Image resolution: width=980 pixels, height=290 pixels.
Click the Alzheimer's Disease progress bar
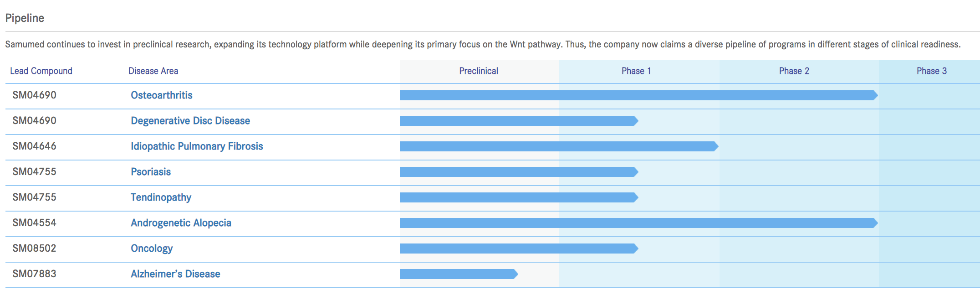coord(458,274)
